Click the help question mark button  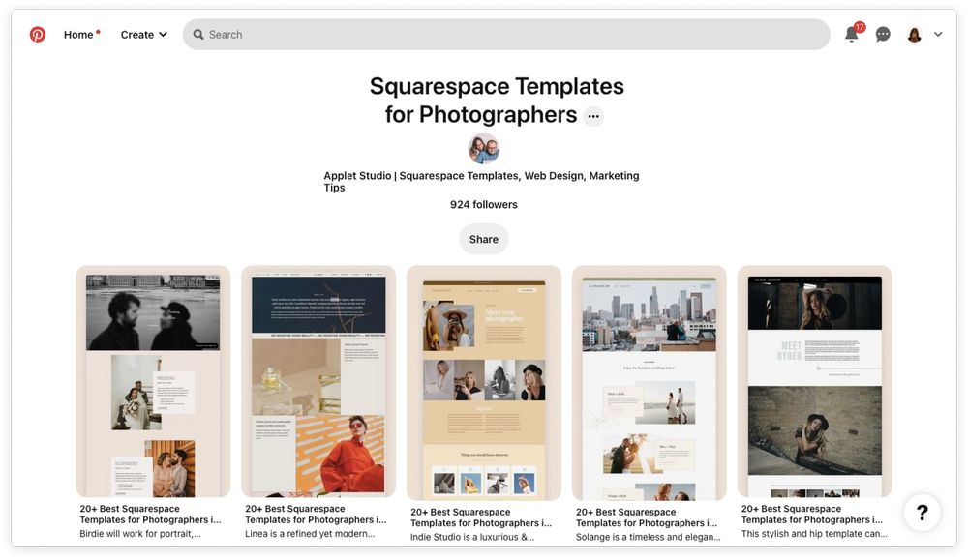click(922, 513)
